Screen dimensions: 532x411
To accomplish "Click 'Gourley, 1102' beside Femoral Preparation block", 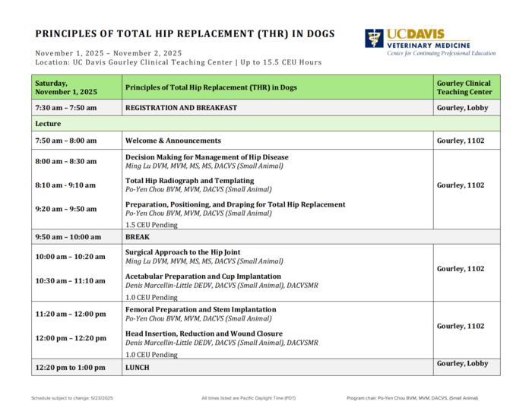I will (x=461, y=326).
